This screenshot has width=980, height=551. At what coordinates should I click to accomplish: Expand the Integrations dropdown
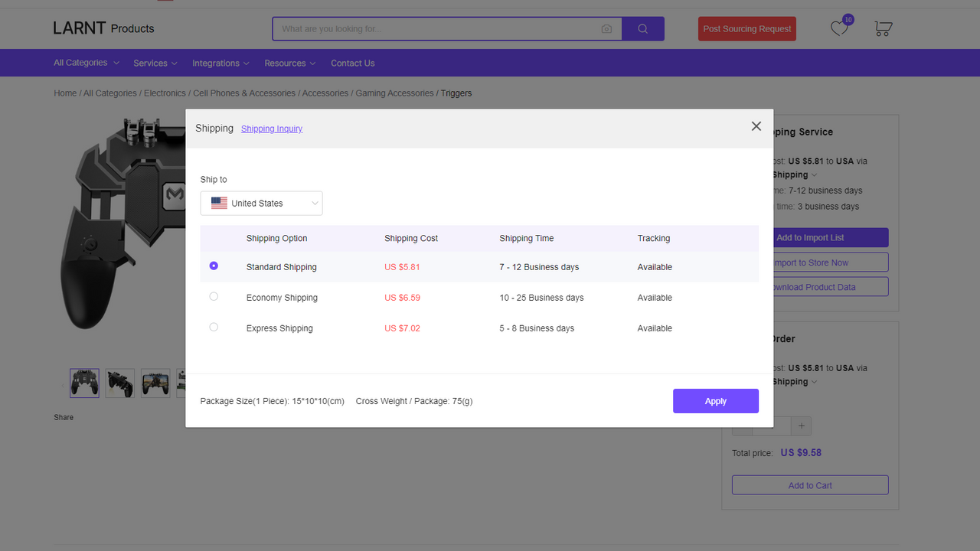coord(220,63)
